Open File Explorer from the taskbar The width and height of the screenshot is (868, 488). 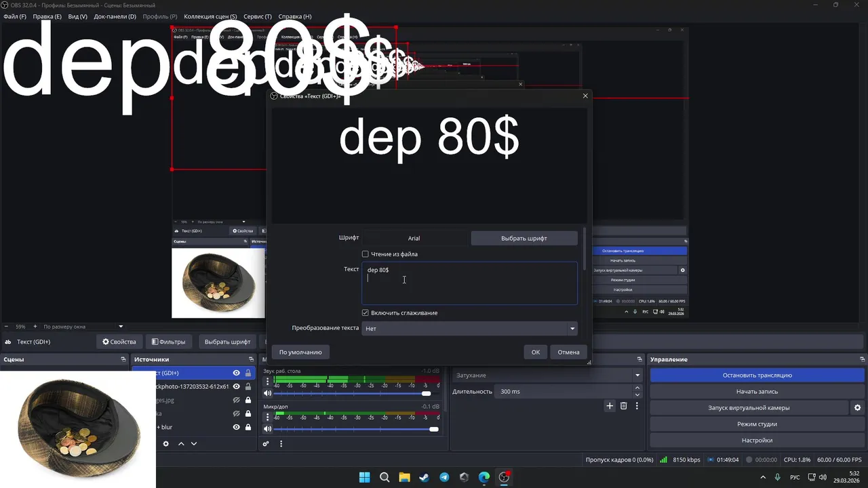[x=404, y=477]
